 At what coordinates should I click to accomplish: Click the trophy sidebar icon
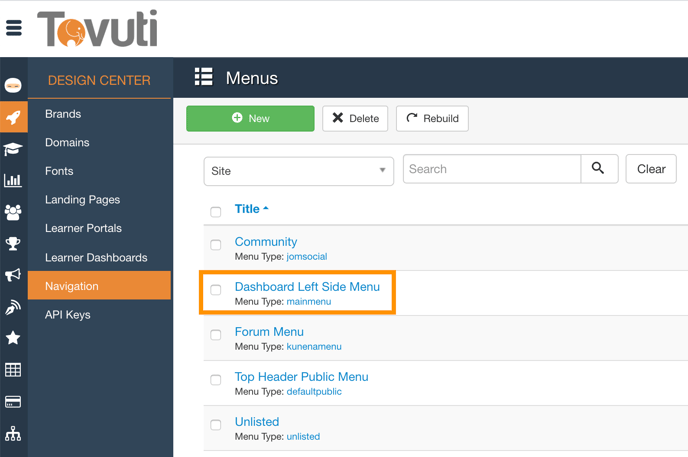tap(13, 244)
